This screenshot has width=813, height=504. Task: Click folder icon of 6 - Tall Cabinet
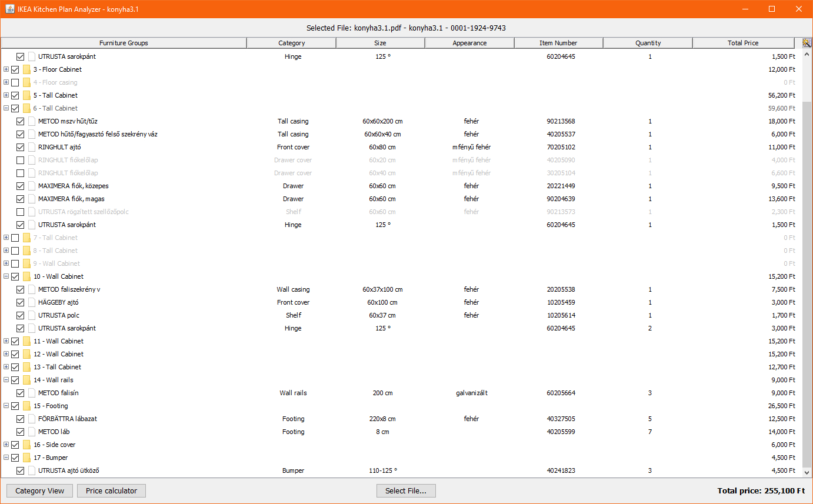point(26,108)
